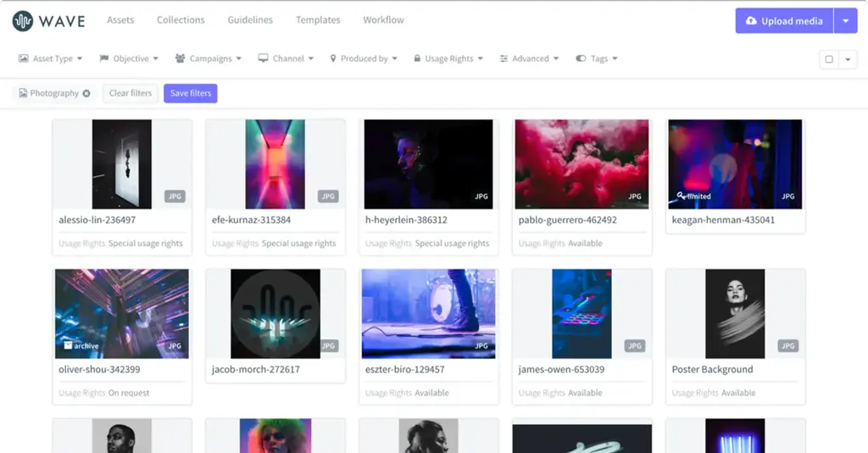
Task: Open the h-heyerlein-386312 thumbnail
Action: pos(428,165)
